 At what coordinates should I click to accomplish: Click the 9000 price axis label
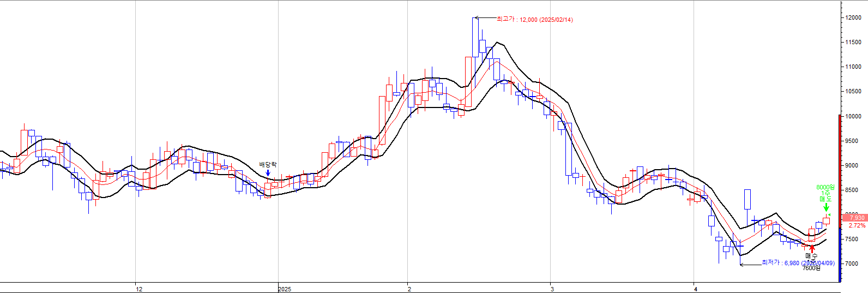point(852,165)
